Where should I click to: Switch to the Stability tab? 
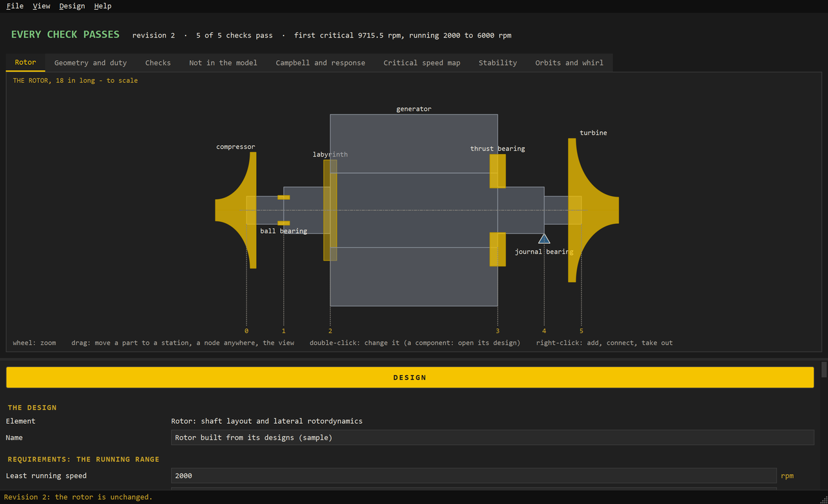[x=497, y=63]
